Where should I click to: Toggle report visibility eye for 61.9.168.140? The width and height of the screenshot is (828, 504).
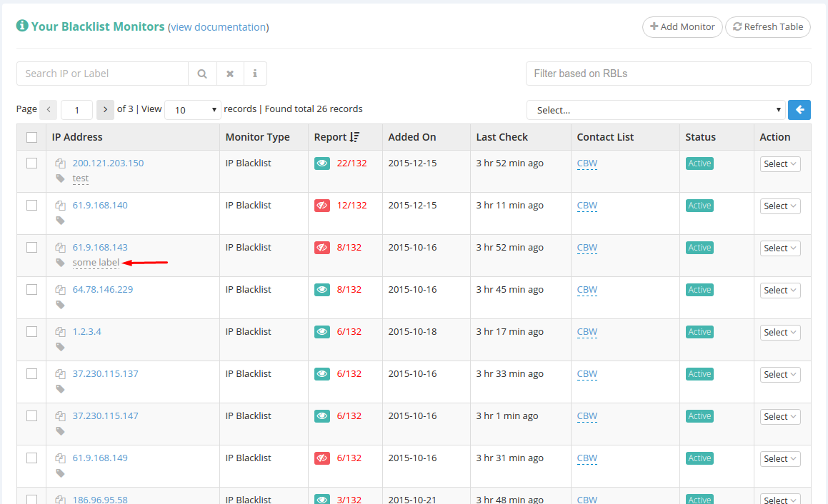coord(322,206)
